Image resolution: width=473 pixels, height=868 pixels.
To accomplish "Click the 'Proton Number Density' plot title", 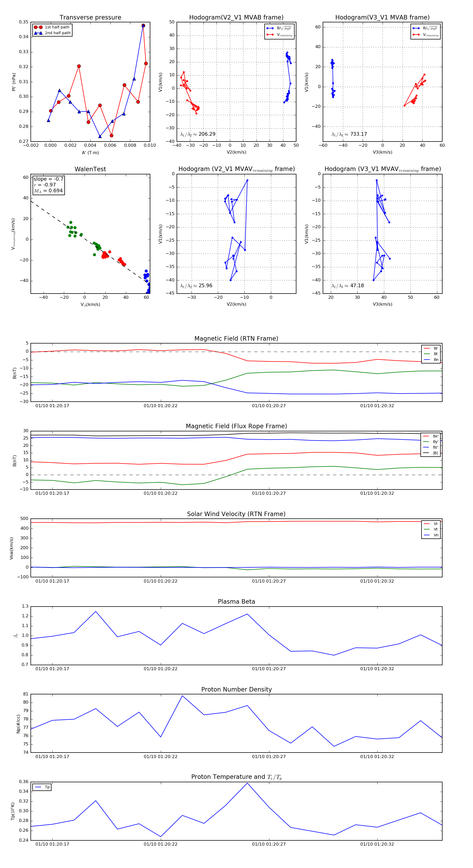I will pos(236,689).
